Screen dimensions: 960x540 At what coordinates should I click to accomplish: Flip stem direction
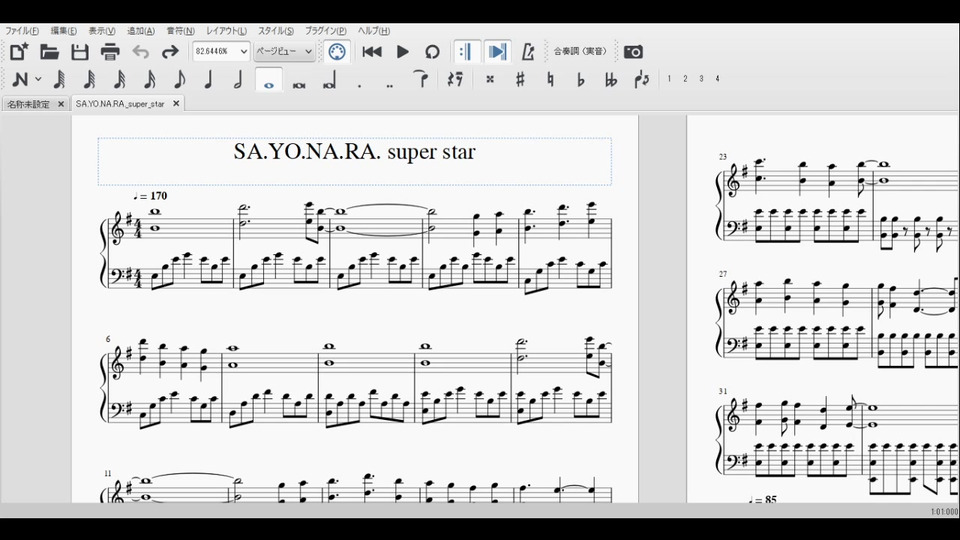click(x=641, y=79)
